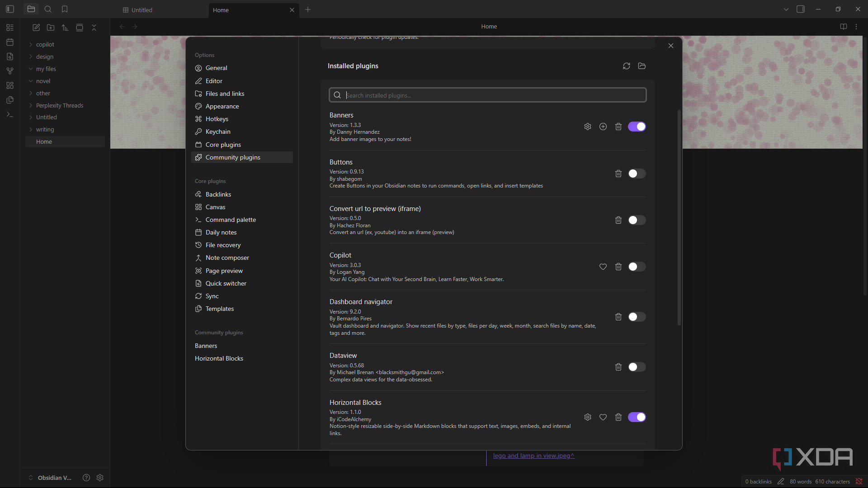Viewport: 868px width, 488px height.
Task: Reload plugins with the refresh icon
Action: [627, 66]
